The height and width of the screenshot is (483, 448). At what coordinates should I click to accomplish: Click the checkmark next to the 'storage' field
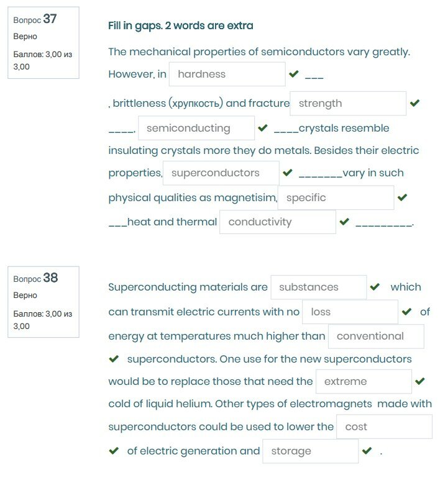(x=367, y=451)
